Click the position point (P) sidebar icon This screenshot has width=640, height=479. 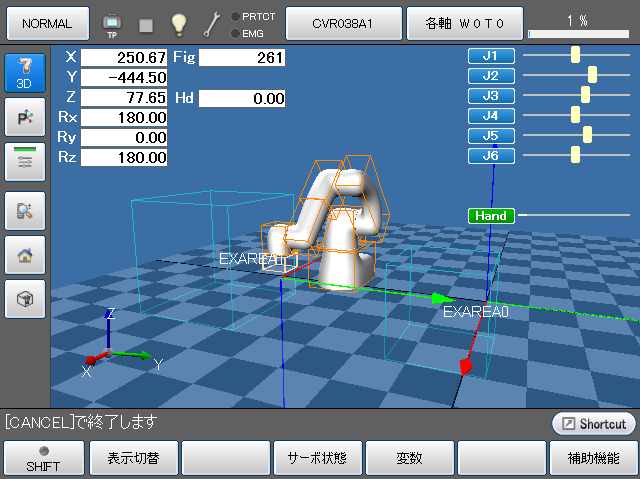[x=24, y=118]
